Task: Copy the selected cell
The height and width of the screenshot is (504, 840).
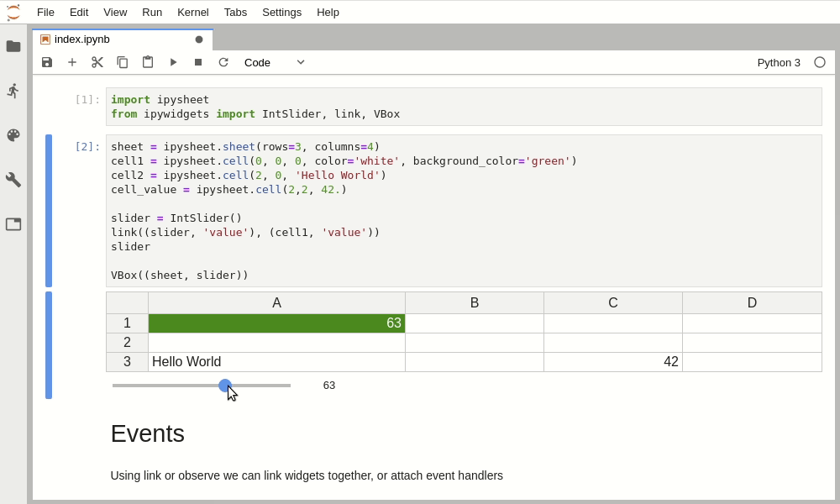Action: click(123, 62)
